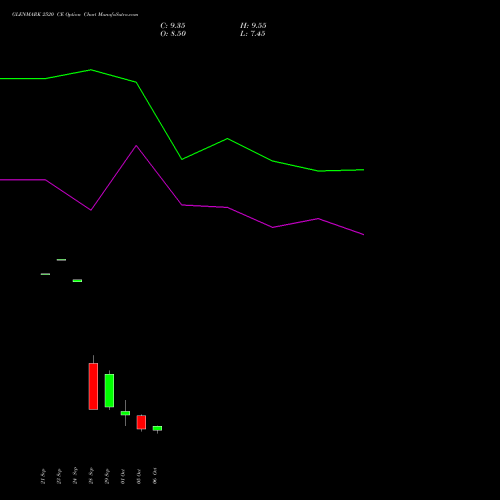Click the chart title GLENMARK CE Option text
500x500 pixels.
tap(75, 14)
